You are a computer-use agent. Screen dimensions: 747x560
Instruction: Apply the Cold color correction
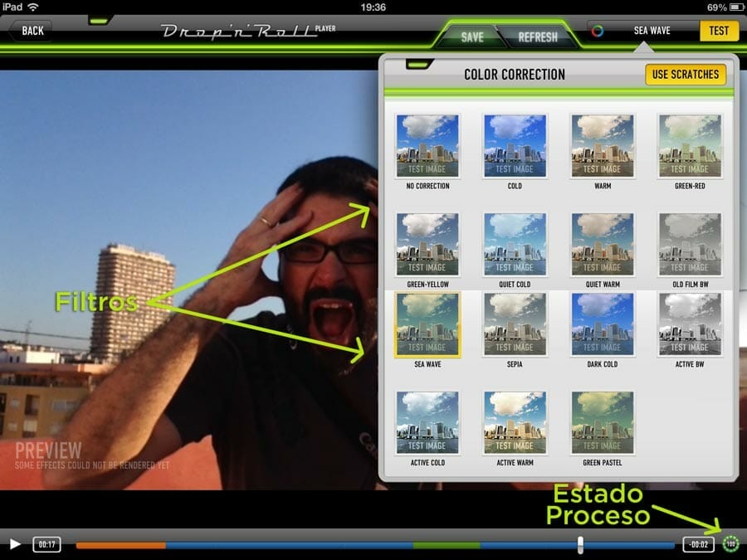point(515,147)
